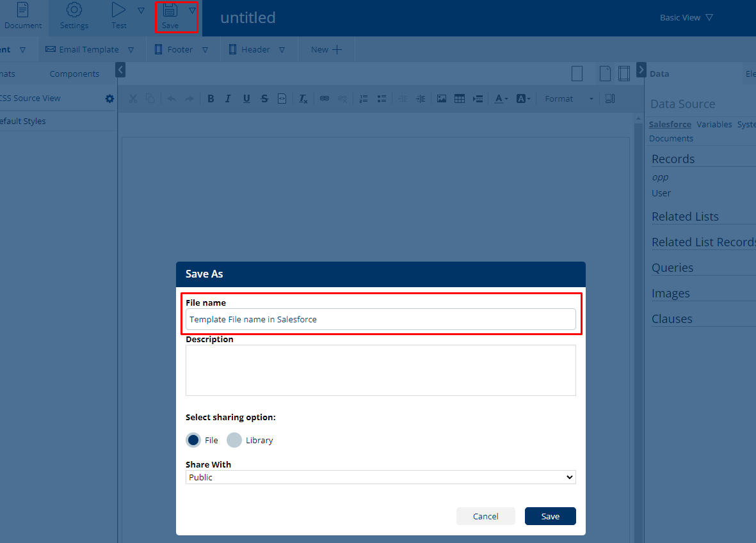Click the Insert Image toolbar icon
Image resolution: width=756 pixels, height=543 pixels.
coord(441,98)
